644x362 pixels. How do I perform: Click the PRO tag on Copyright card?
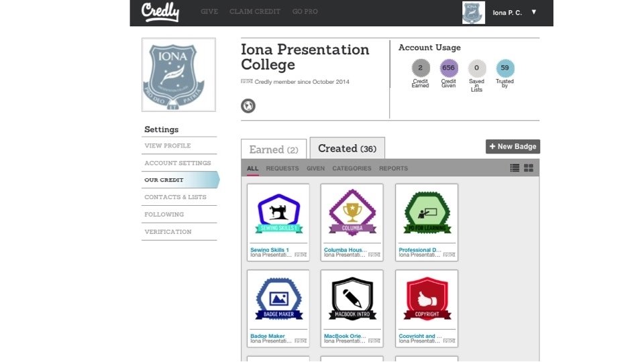point(449,341)
